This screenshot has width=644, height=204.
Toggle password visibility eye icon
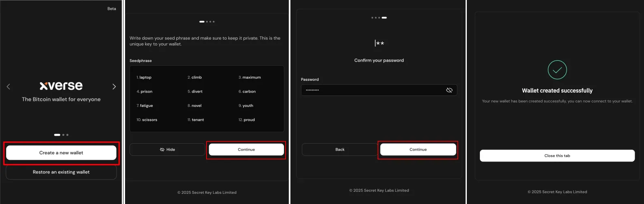[x=449, y=90]
